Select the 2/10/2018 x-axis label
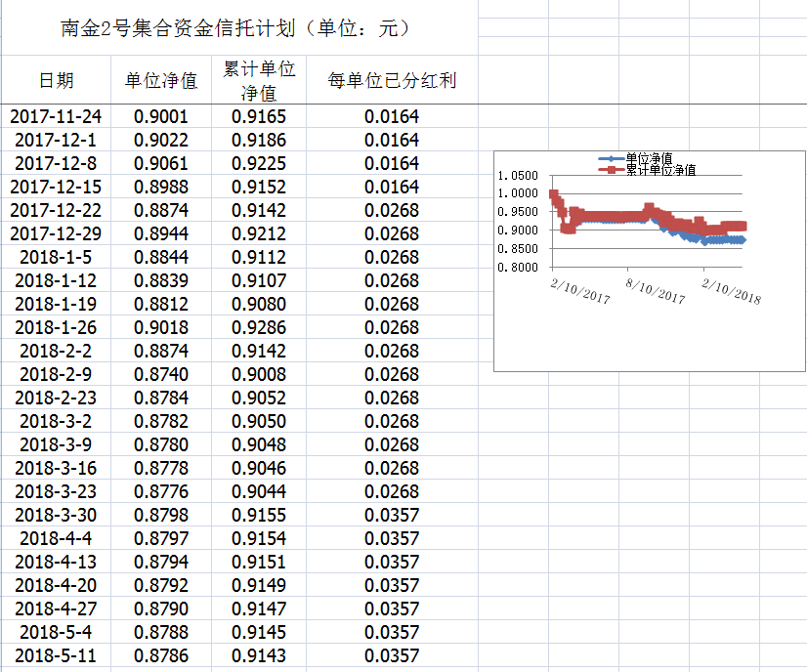 tap(731, 290)
